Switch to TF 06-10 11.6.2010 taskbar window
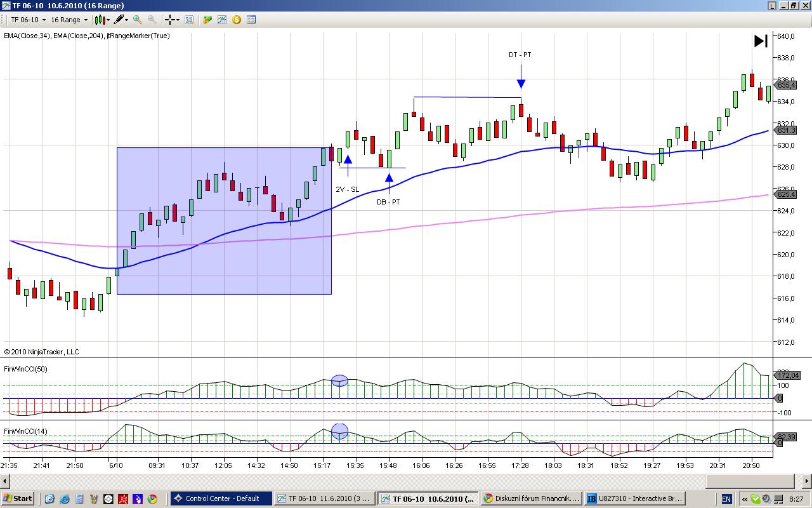The image size is (812, 508). coord(324,498)
